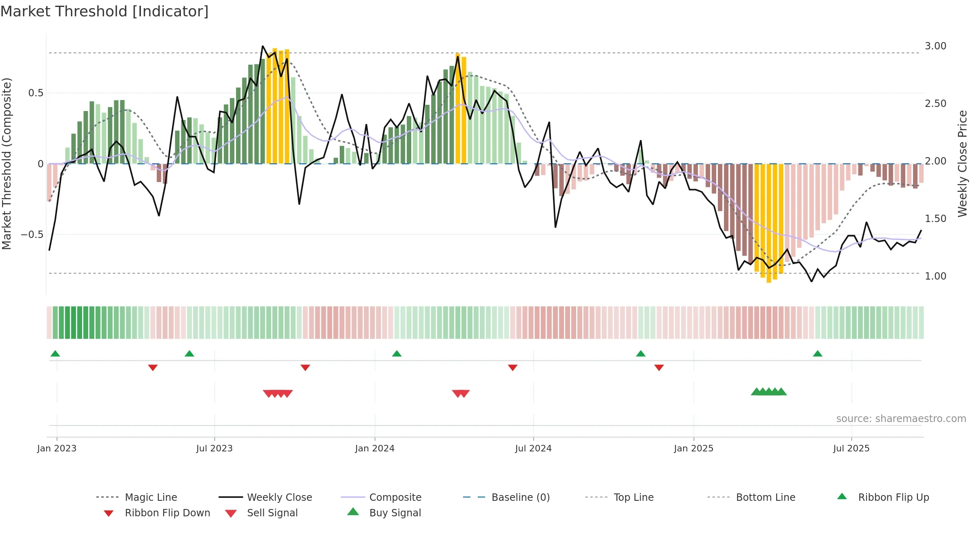Click the sell signal cluster in autumn 2023
Screen dimensions: 980x551
click(x=278, y=393)
